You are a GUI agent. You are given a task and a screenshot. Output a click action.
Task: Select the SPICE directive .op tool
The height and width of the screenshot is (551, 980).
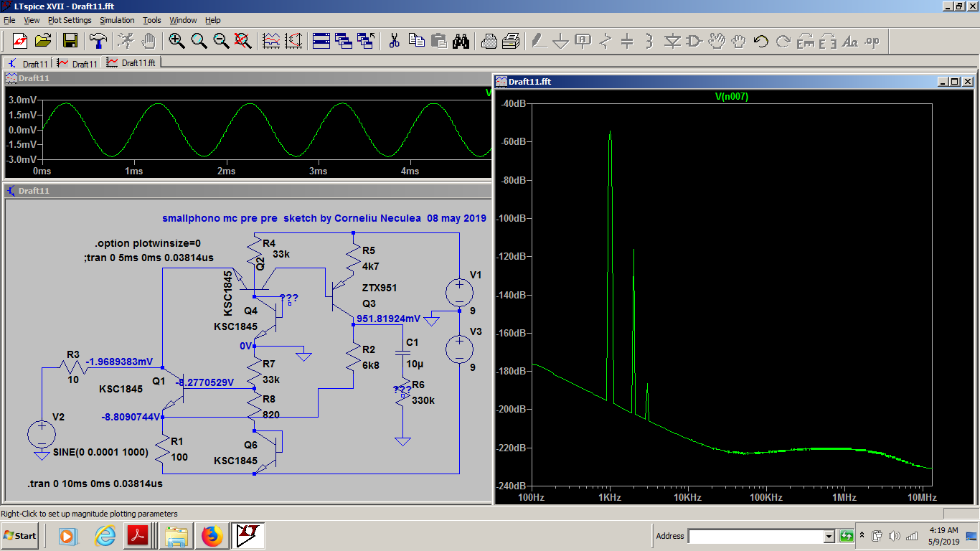coord(872,41)
